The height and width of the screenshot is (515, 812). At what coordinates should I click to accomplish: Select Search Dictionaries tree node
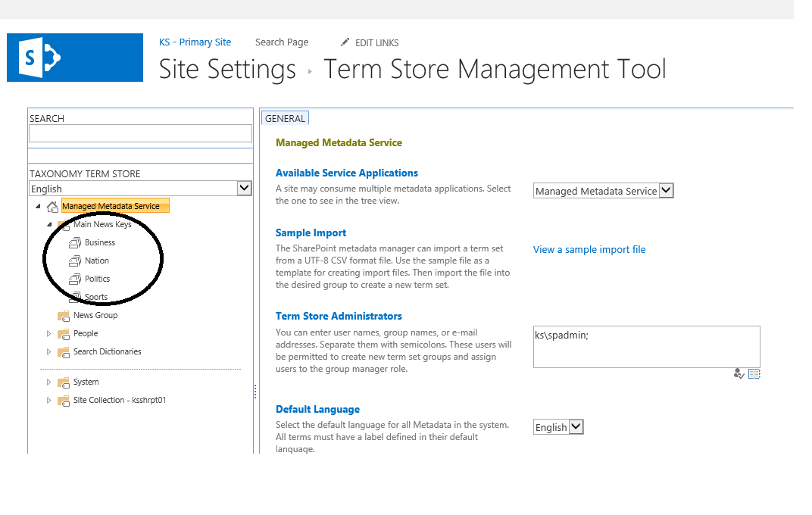click(108, 351)
